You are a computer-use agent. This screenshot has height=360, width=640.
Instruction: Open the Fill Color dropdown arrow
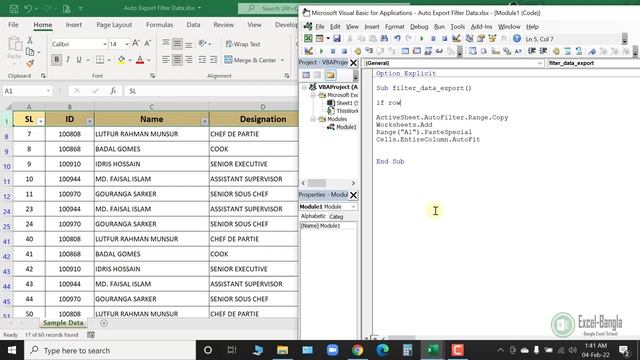[130, 60]
